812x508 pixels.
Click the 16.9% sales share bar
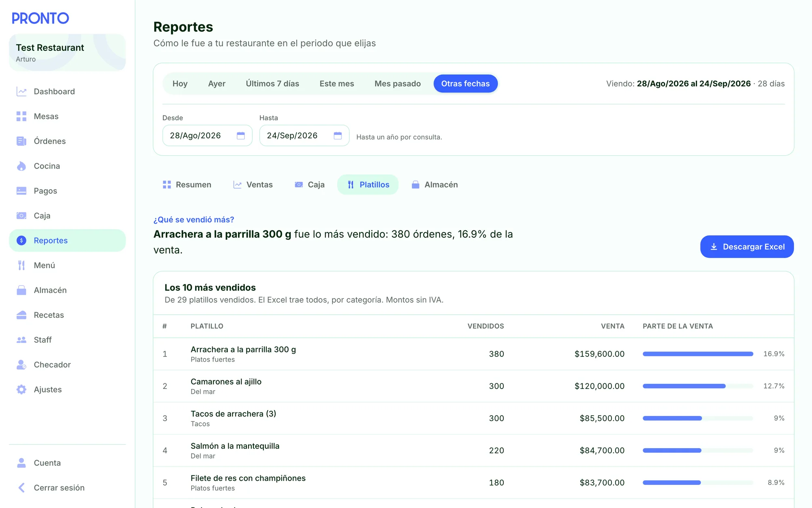pos(698,354)
